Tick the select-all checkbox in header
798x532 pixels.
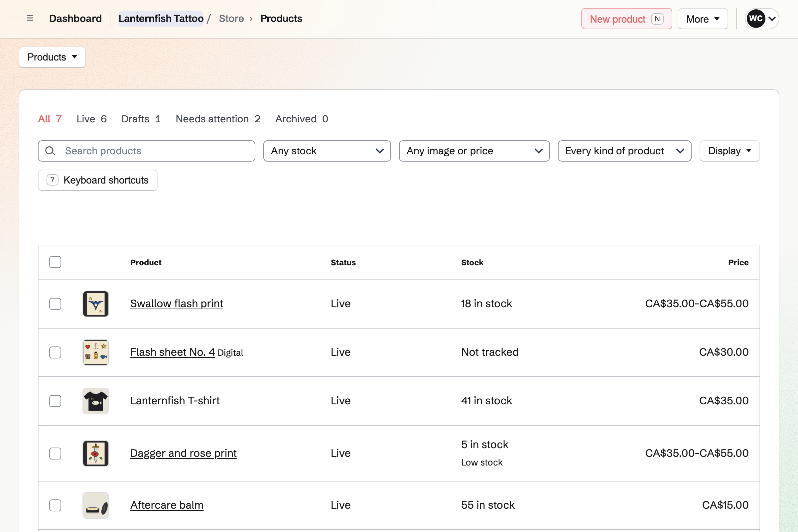pyautogui.click(x=55, y=262)
